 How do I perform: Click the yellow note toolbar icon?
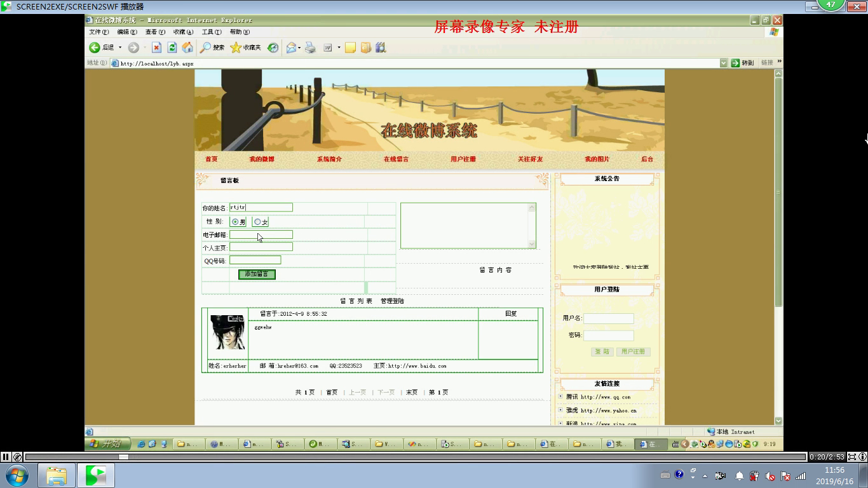[x=350, y=48]
